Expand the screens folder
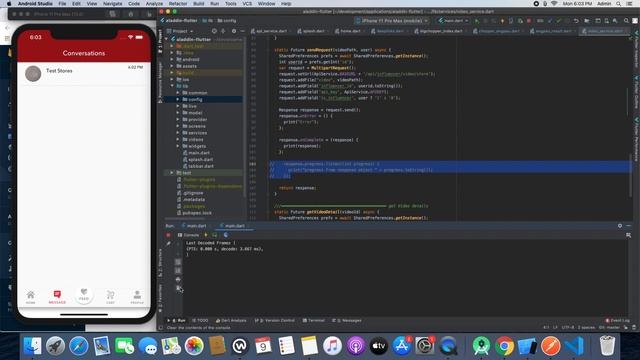640x360 pixels. click(x=178, y=126)
